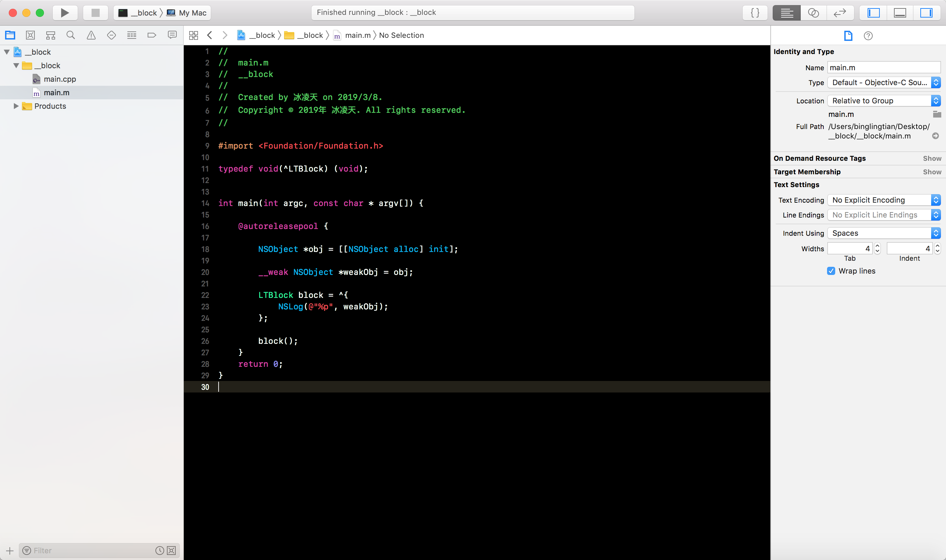Image resolution: width=946 pixels, height=560 pixels.
Task: Show Target Membership section
Action: click(932, 172)
